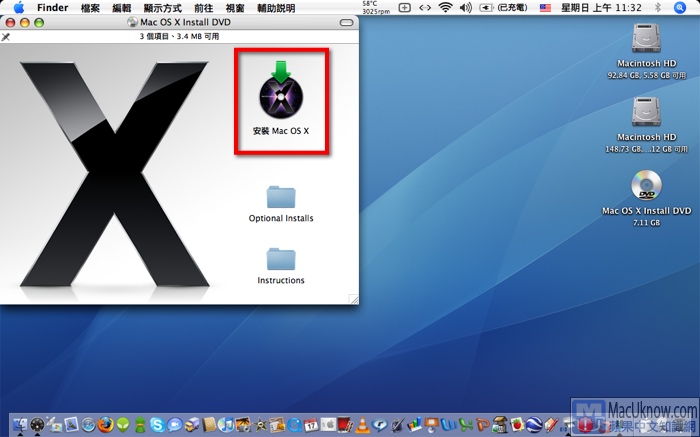Click the 星期日 上午 11:32 clock
The image size is (700, 437).
(x=601, y=8)
